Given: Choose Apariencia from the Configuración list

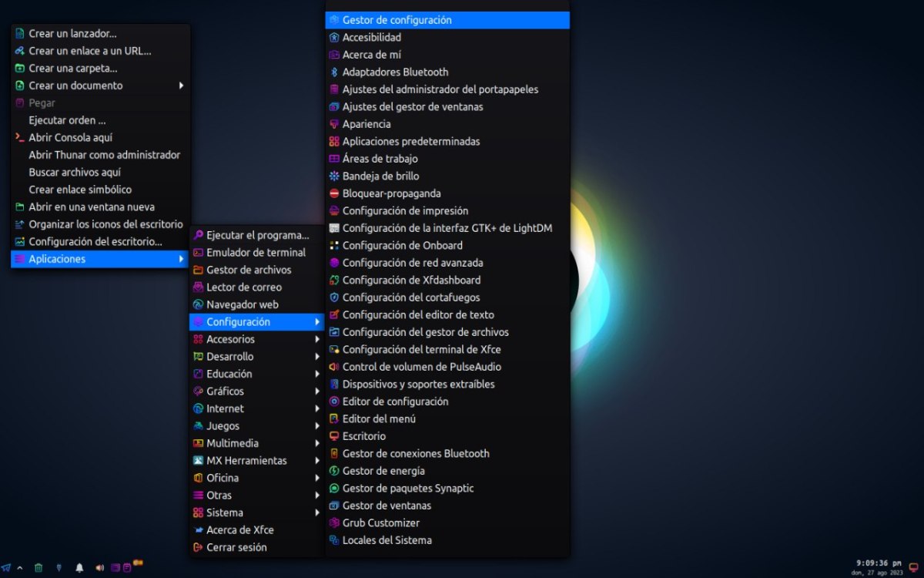Looking at the screenshot, I should pos(367,124).
